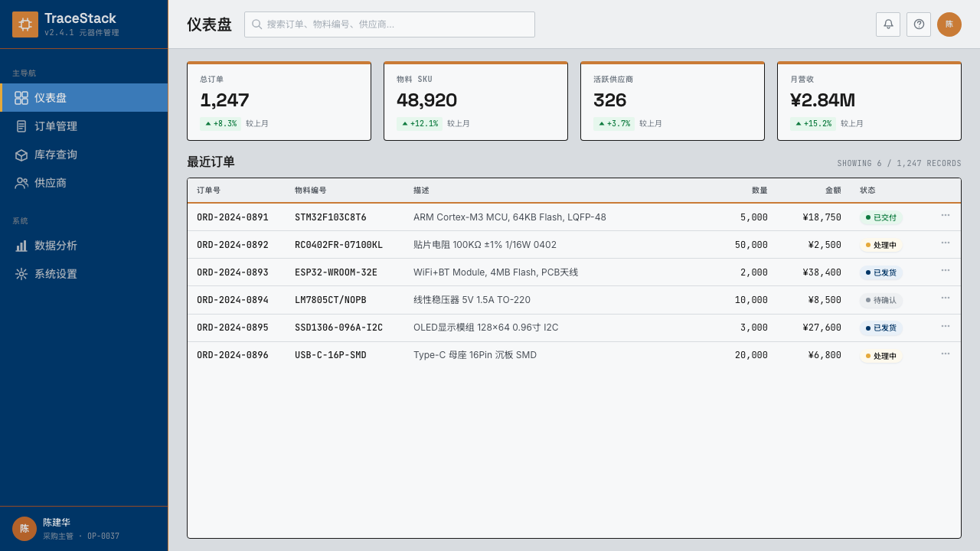The height and width of the screenshot is (551, 980).
Task: Click the 供应商 people icon
Action: [21, 183]
